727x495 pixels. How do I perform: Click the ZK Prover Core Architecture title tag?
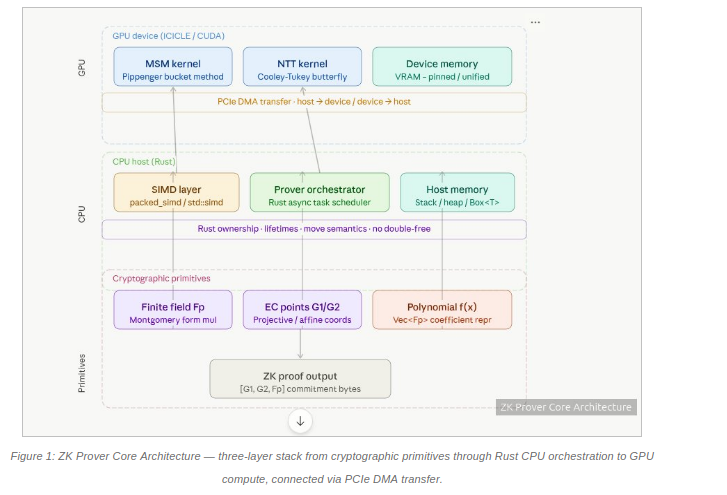coord(566,407)
